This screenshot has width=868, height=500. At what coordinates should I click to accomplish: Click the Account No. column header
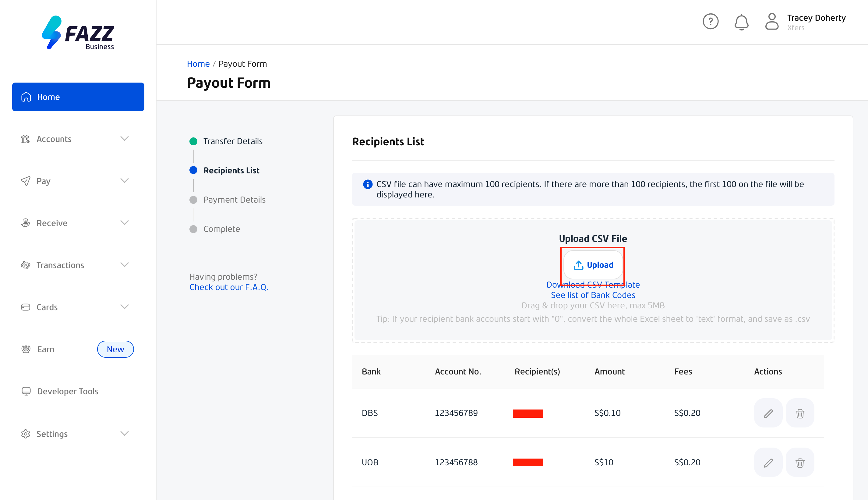458,371
